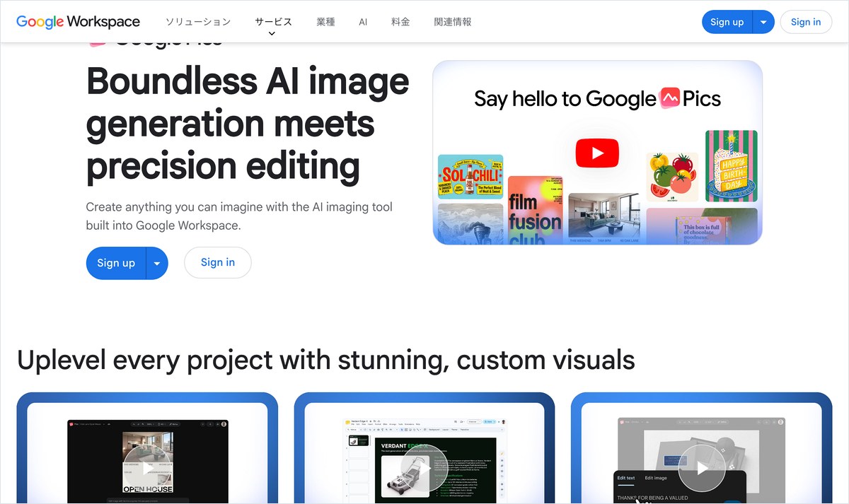The width and height of the screenshot is (849, 504).
Task: Open the Google Workspace logo link
Action: (78, 22)
